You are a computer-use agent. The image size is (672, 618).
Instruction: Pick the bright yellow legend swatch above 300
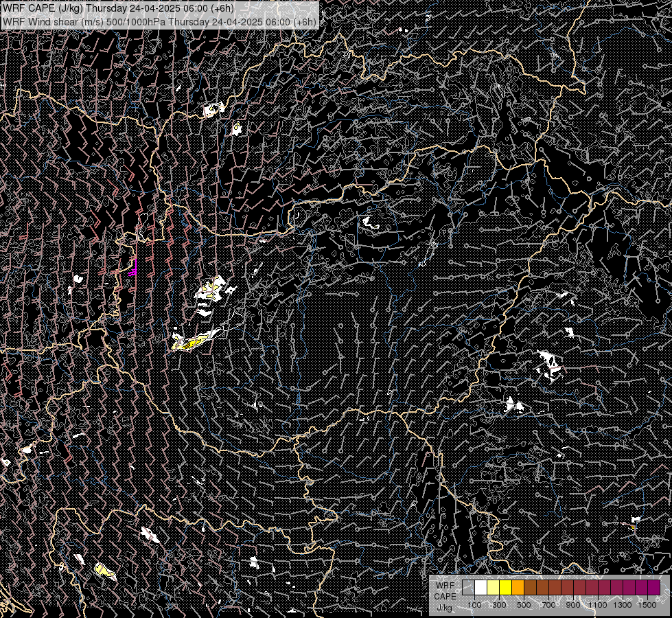coord(506,587)
